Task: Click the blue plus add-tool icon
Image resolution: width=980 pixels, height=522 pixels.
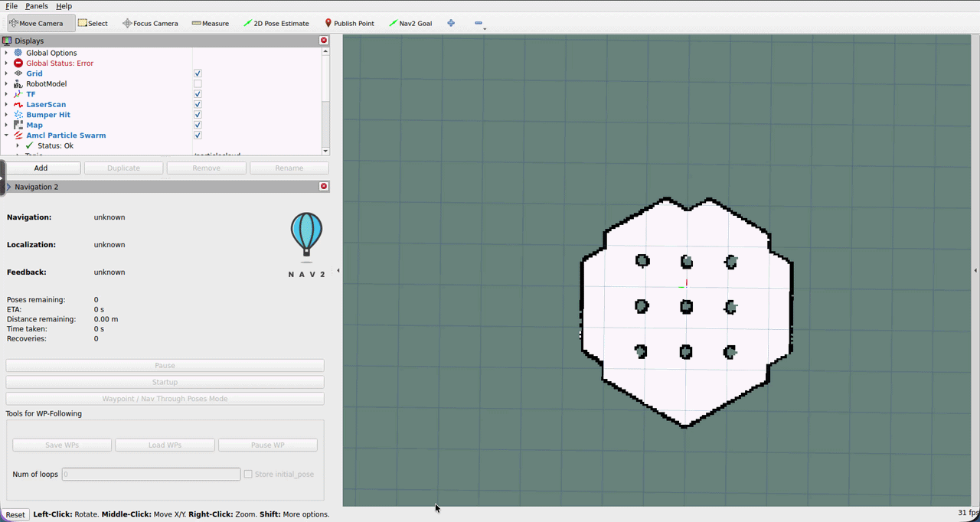Action: coord(451,23)
